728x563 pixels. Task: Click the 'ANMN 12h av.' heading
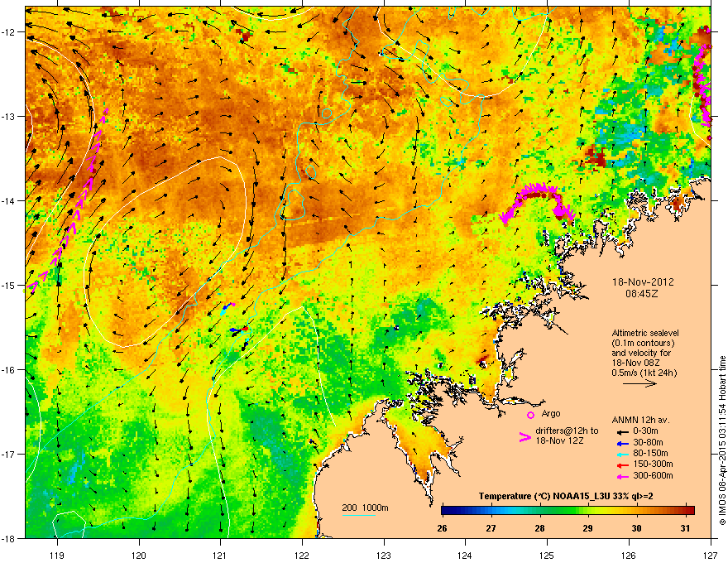(641, 420)
